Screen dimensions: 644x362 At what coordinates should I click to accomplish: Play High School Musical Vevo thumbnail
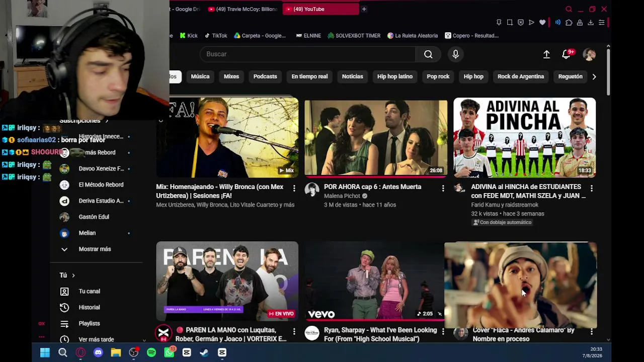tap(374, 282)
